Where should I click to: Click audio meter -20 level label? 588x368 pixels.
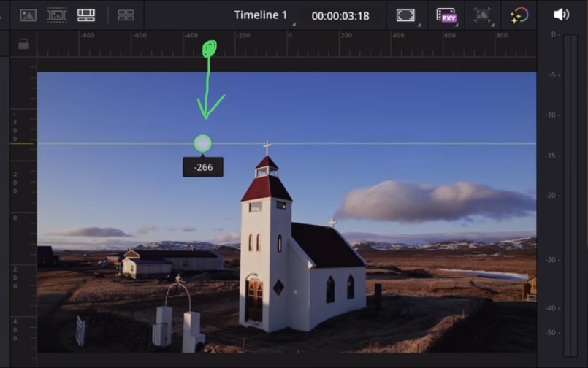click(551, 196)
